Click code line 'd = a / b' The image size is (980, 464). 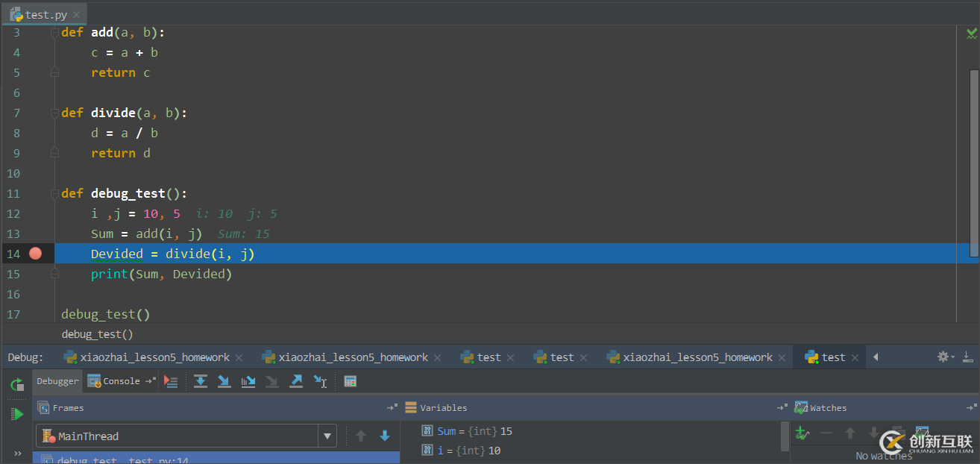click(125, 133)
